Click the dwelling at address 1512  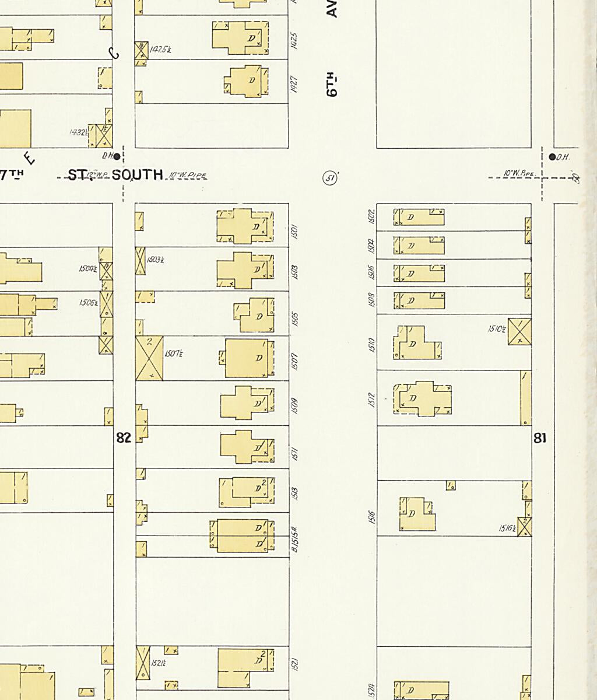pos(423,399)
